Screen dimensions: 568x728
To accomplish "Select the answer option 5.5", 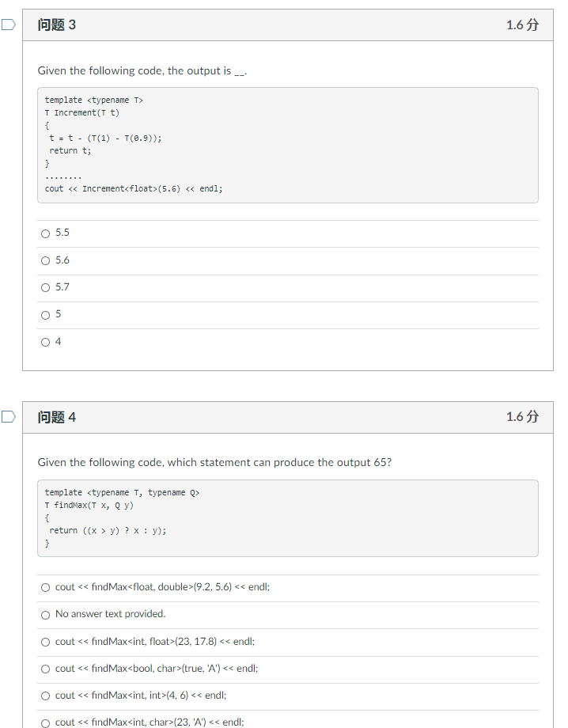I will (45, 233).
